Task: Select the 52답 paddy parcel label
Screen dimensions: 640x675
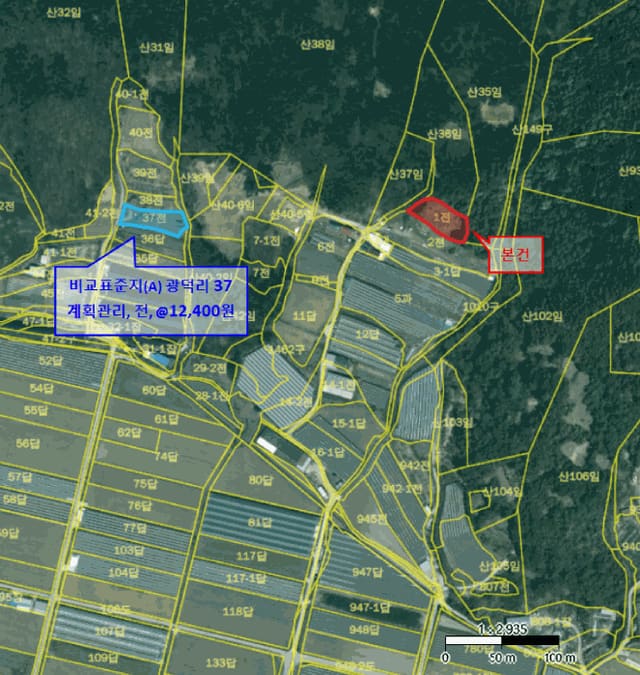Action: pos(51,360)
